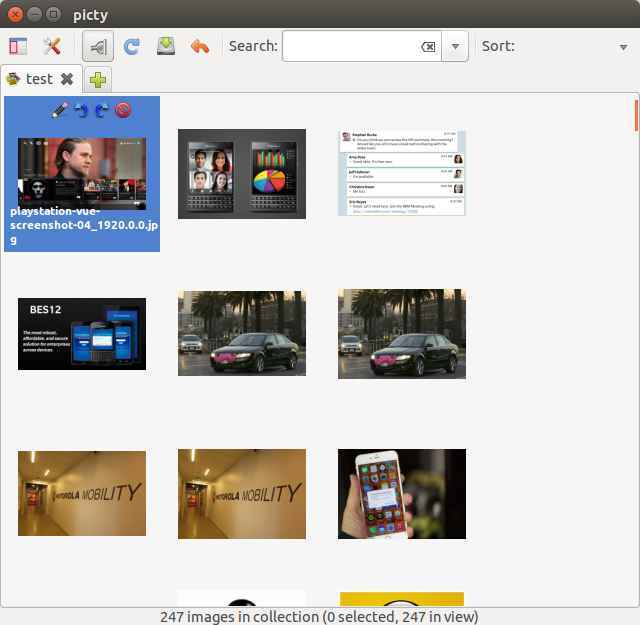Screen dimensions: 640x625
Task: Click the save-to-drive green arrow icon
Action: 166,46
